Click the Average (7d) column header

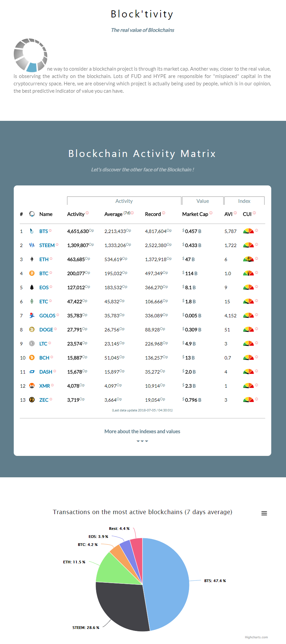117,214
